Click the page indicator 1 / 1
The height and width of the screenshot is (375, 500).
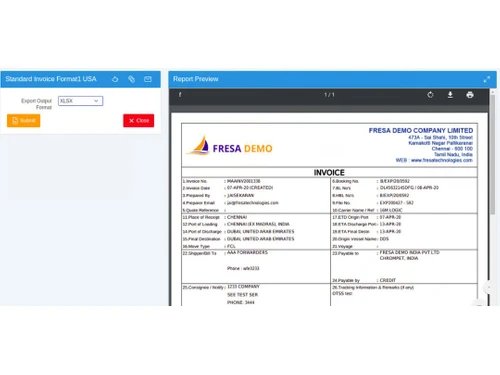click(x=329, y=95)
